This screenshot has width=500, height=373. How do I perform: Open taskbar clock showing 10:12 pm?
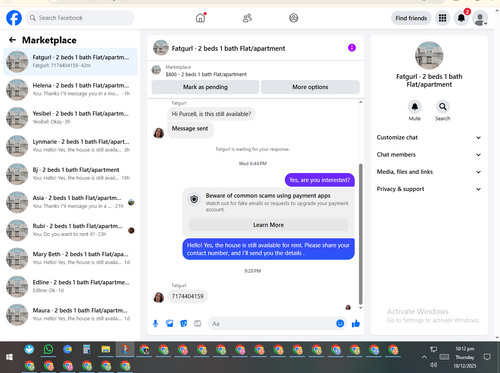click(465, 357)
